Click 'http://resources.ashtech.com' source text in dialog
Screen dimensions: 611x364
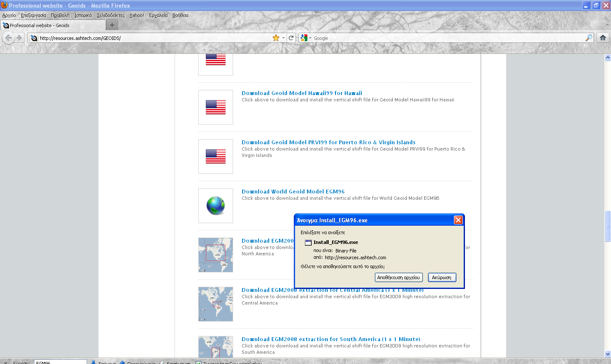pyautogui.click(x=355, y=258)
